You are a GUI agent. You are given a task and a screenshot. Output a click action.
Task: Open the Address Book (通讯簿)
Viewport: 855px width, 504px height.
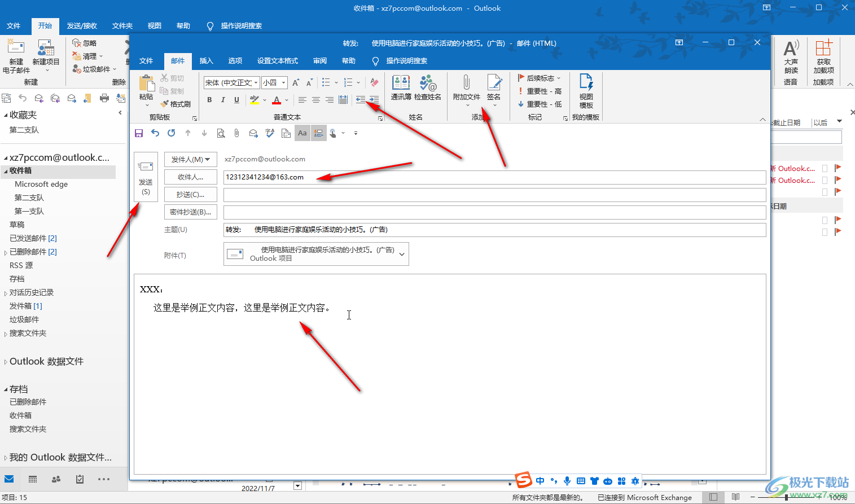pyautogui.click(x=401, y=87)
